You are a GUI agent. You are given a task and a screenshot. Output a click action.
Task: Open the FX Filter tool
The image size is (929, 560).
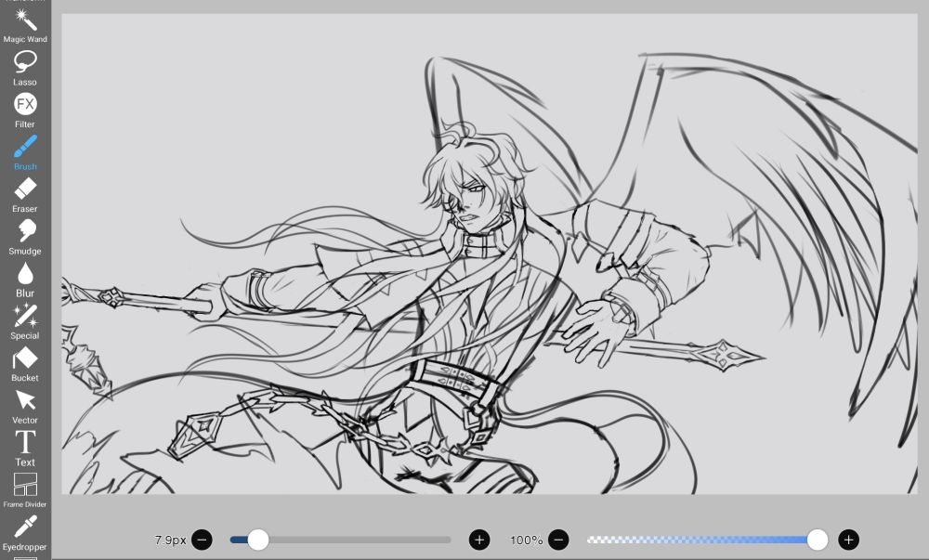coord(25,111)
